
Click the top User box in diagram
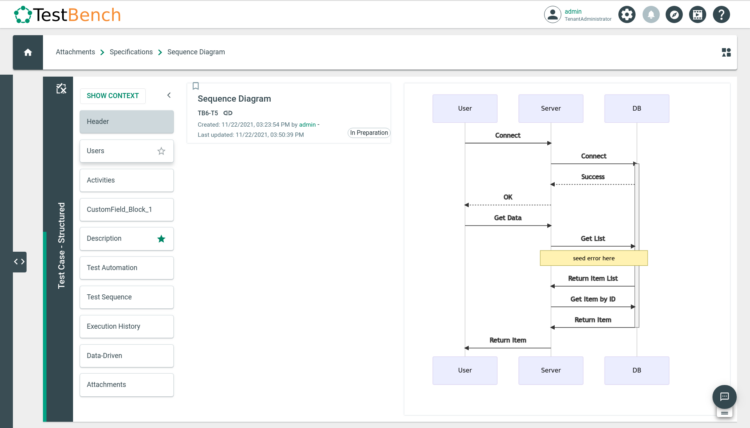pos(465,109)
